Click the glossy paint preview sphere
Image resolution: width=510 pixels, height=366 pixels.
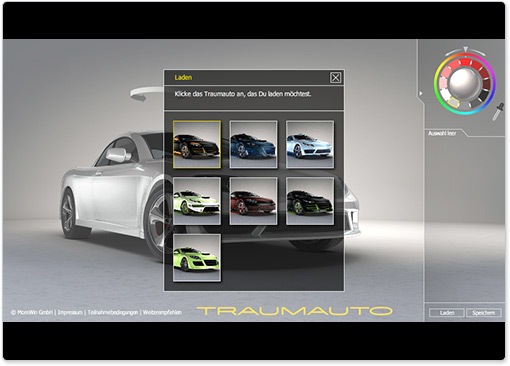pos(465,82)
